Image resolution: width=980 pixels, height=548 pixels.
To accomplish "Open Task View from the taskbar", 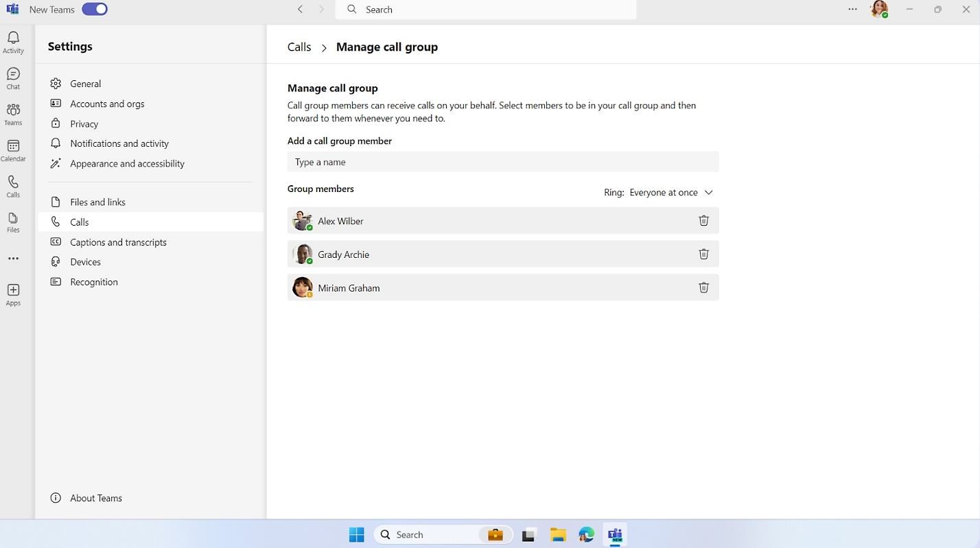I will pos(528,535).
